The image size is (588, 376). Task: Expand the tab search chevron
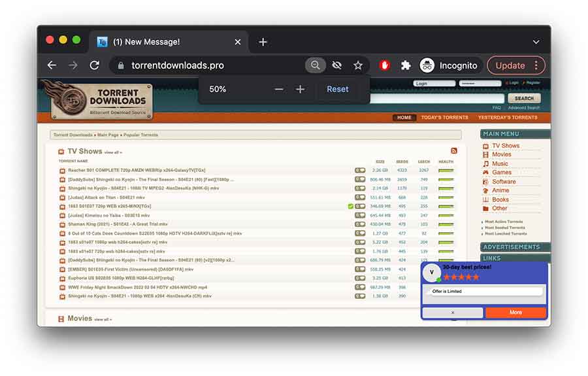pyautogui.click(x=536, y=42)
